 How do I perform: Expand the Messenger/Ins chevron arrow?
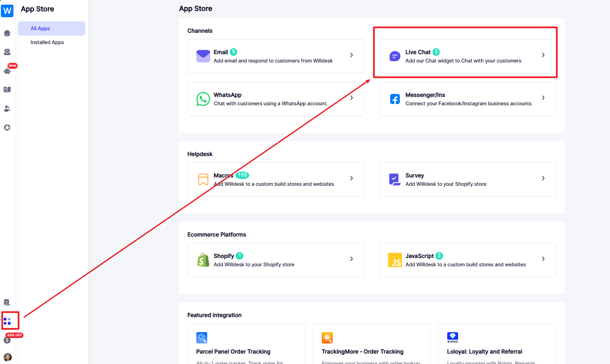(543, 98)
